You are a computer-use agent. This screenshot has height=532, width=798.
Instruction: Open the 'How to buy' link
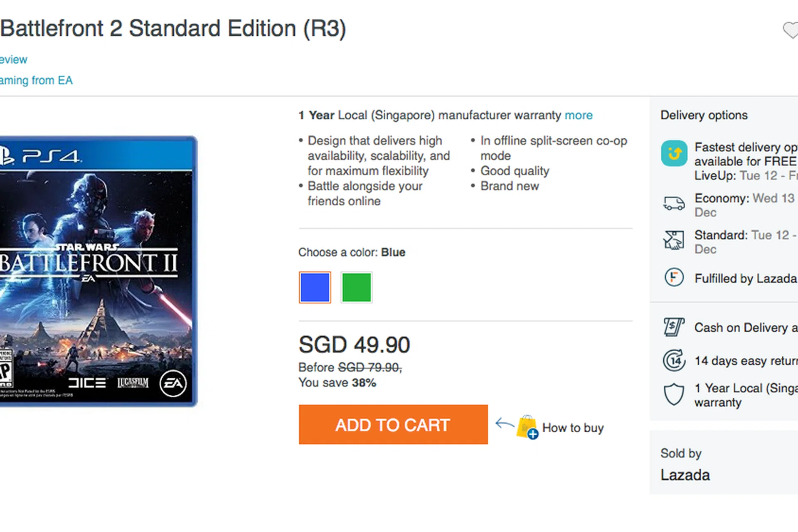point(573,428)
